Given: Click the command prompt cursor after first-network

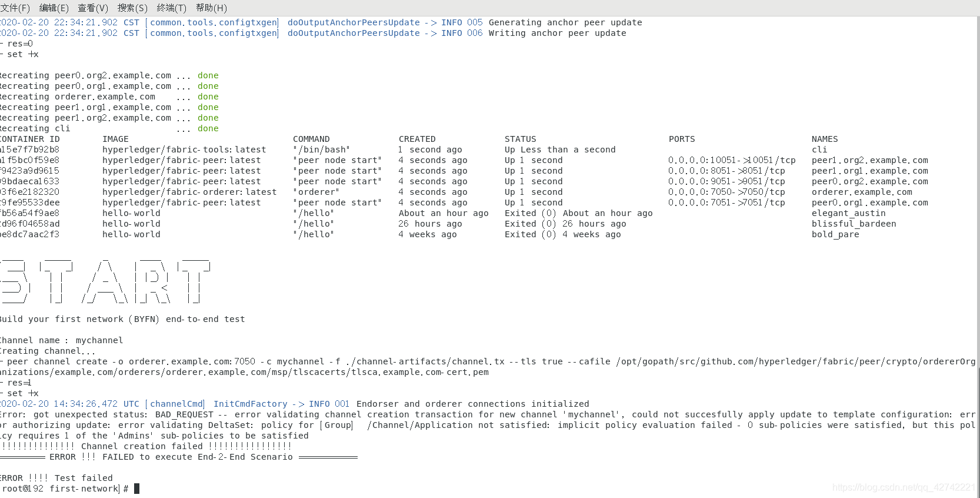Looking at the screenshot, I should click(137, 489).
